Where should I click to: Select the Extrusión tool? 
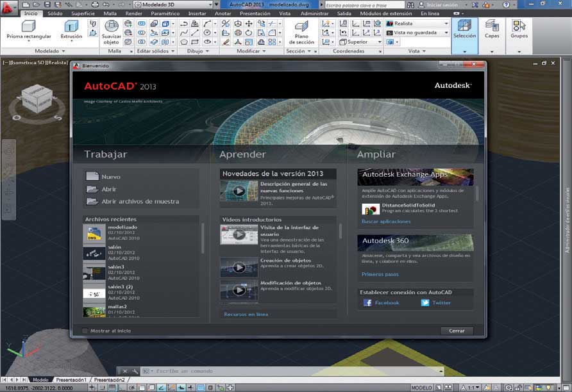pyautogui.click(x=71, y=30)
